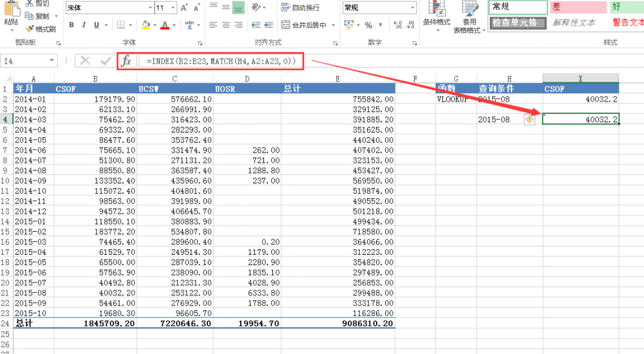This screenshot has width=644, height=354.
Task: Cancel formula entry with the X button
Action: click(85, 61)
